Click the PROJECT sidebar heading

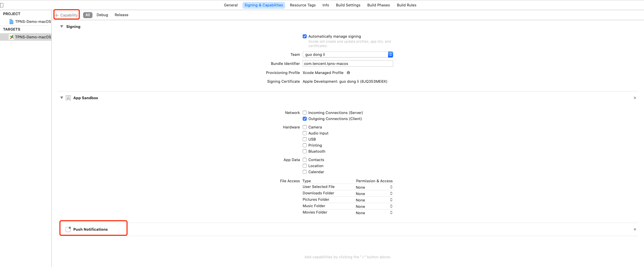tap(12, 14)
